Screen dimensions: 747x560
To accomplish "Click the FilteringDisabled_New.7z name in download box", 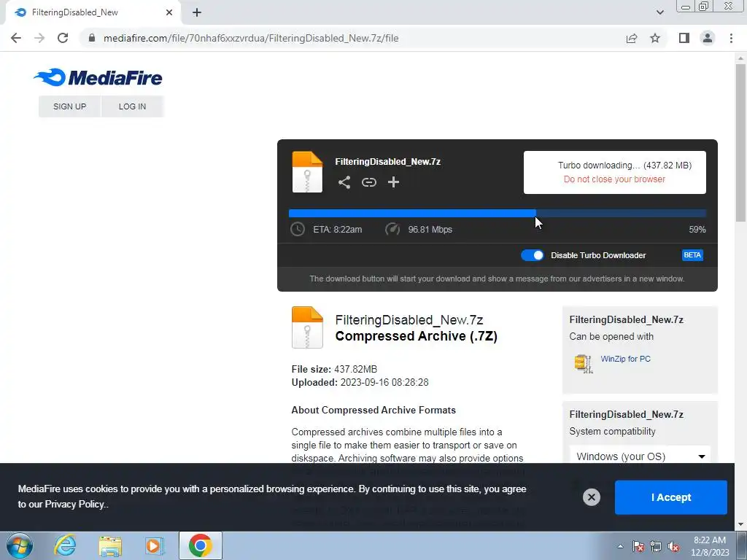I will 388,161.
